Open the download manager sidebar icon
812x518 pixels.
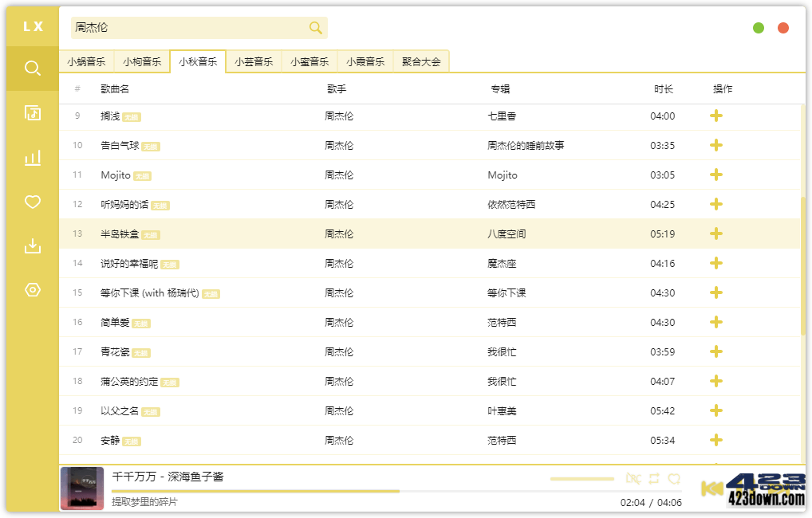(x=31, y=245)
